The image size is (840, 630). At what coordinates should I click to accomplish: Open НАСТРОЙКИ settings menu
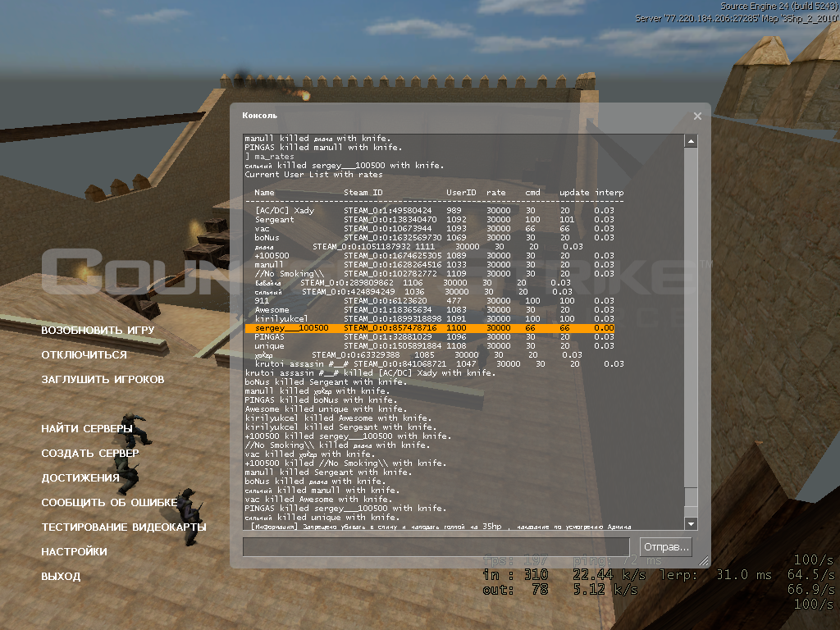coord(74,552)
